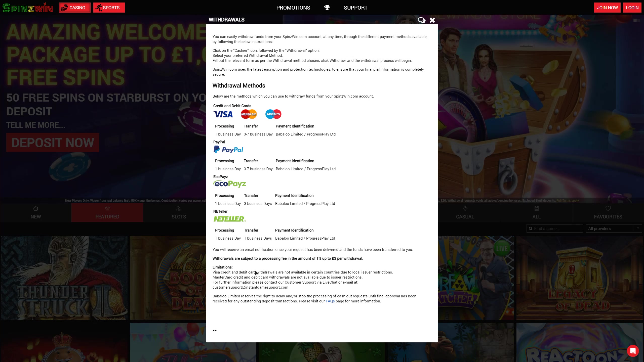Click the trophy icon in top navigation
The height and width of the screenshot is (362, 644).
point(327,8)
